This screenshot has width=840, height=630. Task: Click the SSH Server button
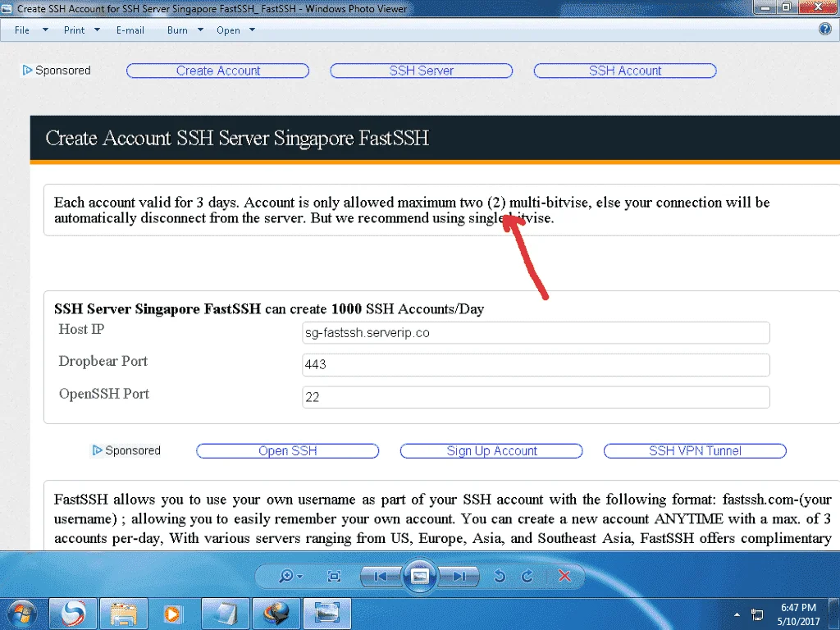422,71
